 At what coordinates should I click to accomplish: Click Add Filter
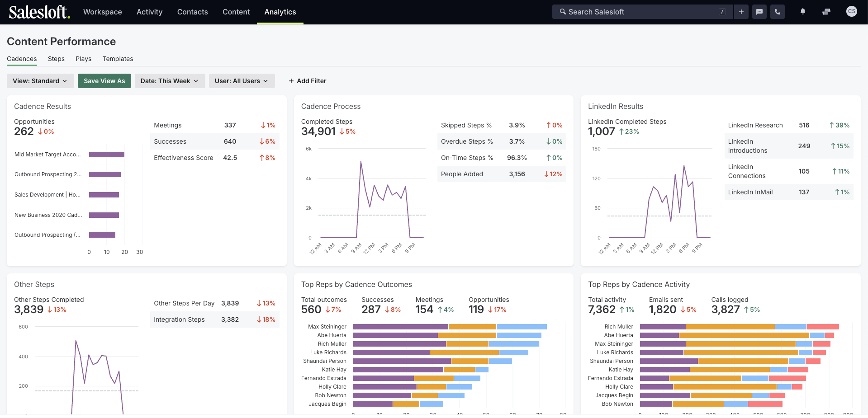pyautogui.click(x=308, y=81)
